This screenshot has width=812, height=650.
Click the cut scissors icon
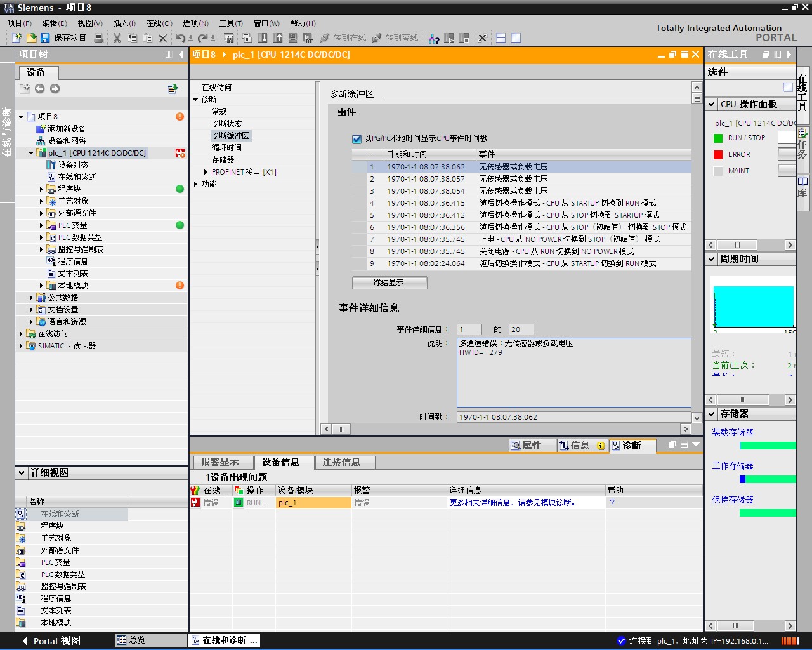[117, 38]
